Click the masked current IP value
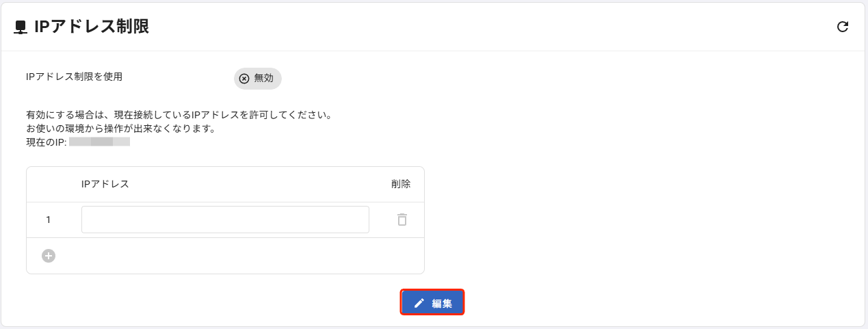This screenshot has width=868, height=329. (99, 142)
